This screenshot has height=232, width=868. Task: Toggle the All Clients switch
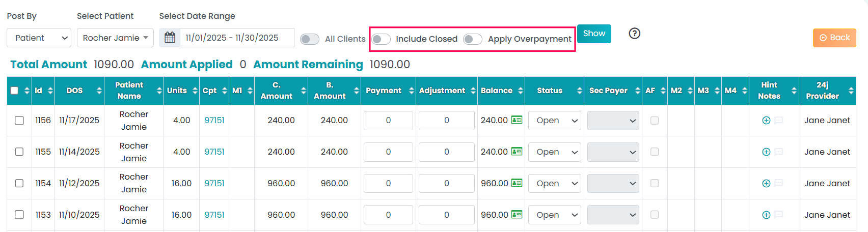click(310, 39)
